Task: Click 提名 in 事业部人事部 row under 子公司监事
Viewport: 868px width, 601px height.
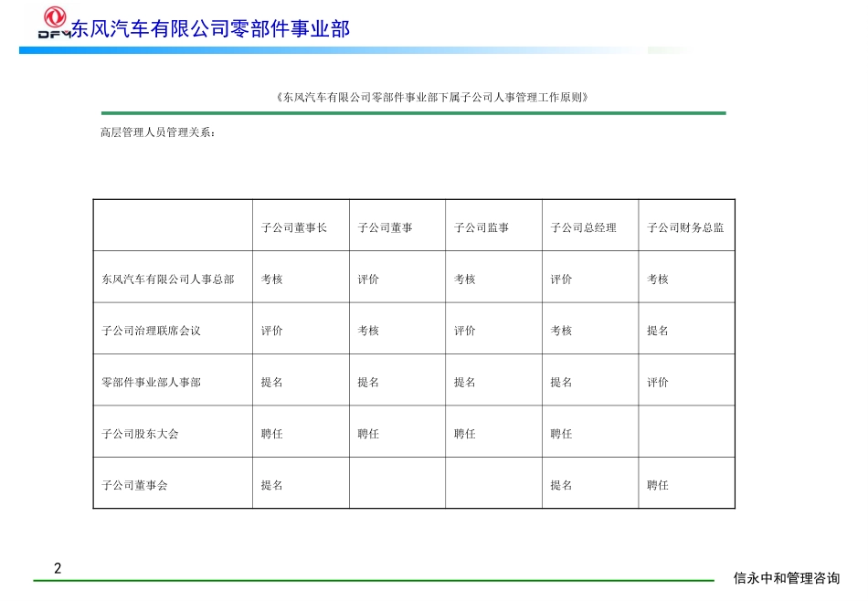Action: [x=464, y=382]
